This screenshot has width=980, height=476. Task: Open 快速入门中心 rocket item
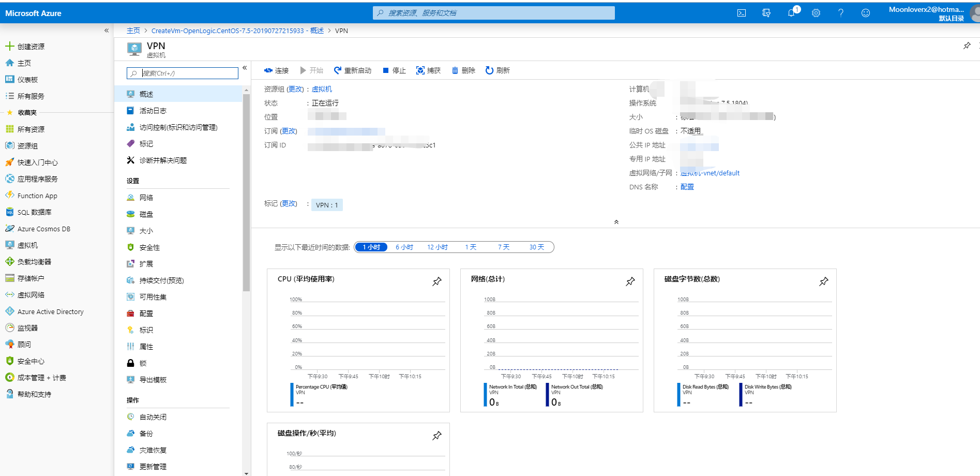[32, 162]
